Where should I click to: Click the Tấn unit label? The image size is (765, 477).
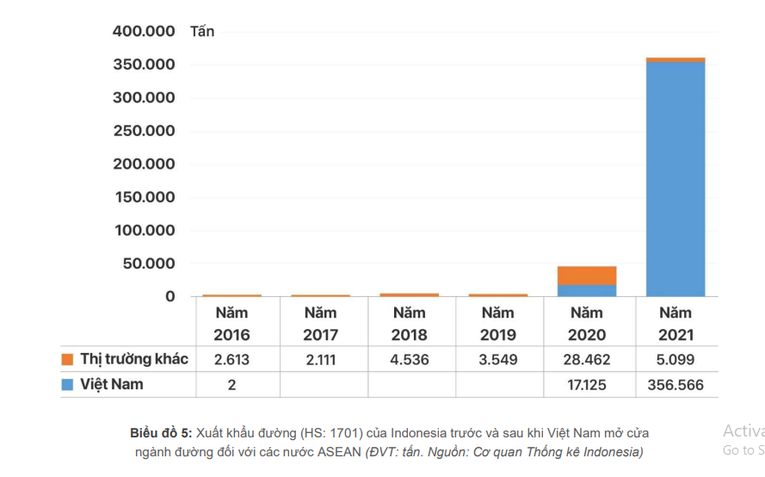202,32
